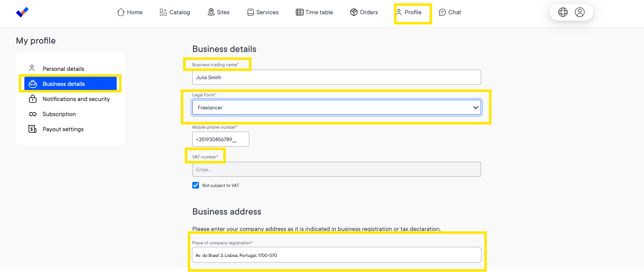The image size is (644, 272).
Task: Open Orders in the top navigation
Action: point(364,12)
